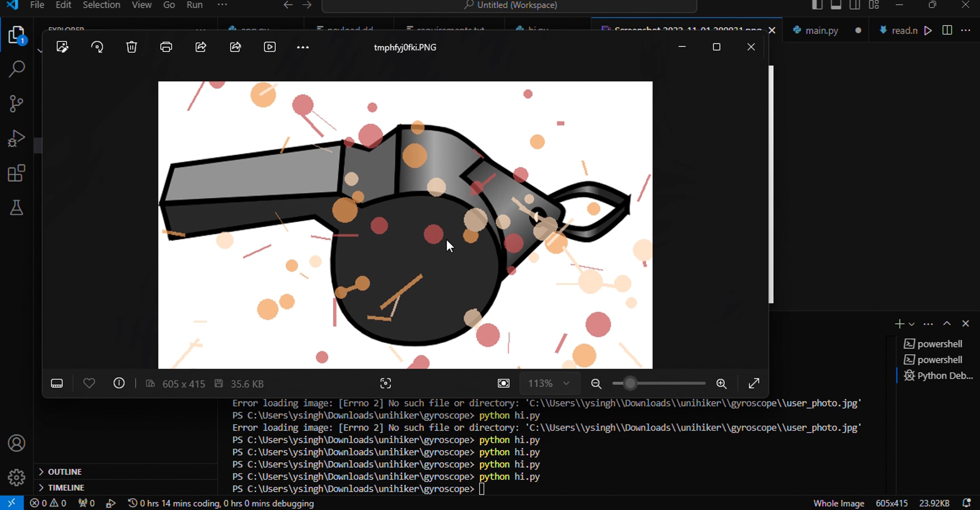Click the status bar debug start icon
Viewport: 980px width, 510px height.
111,503
